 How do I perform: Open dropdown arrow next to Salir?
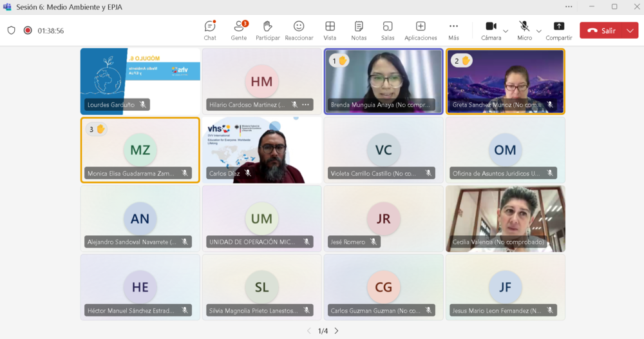click(x=629, y=30)
